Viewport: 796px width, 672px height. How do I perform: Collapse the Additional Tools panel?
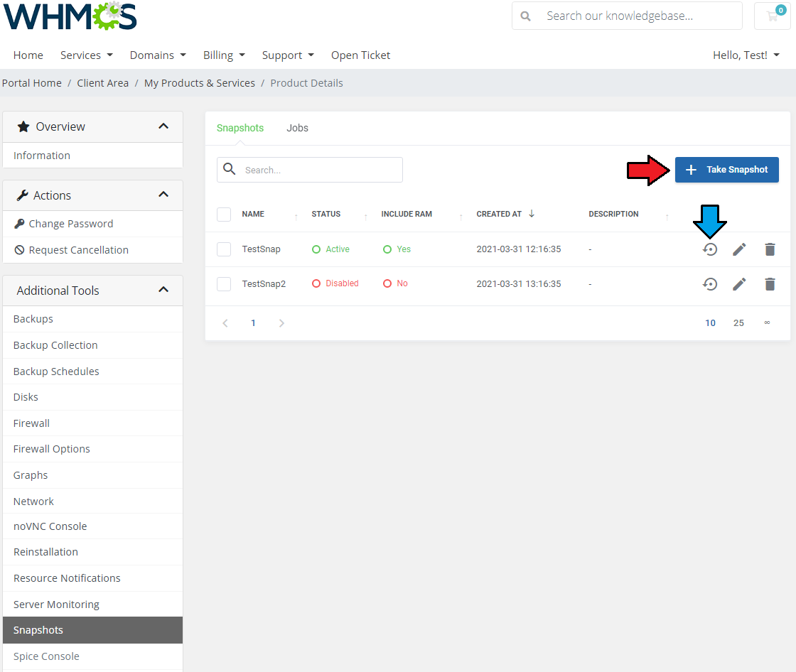tap(163, 290)
